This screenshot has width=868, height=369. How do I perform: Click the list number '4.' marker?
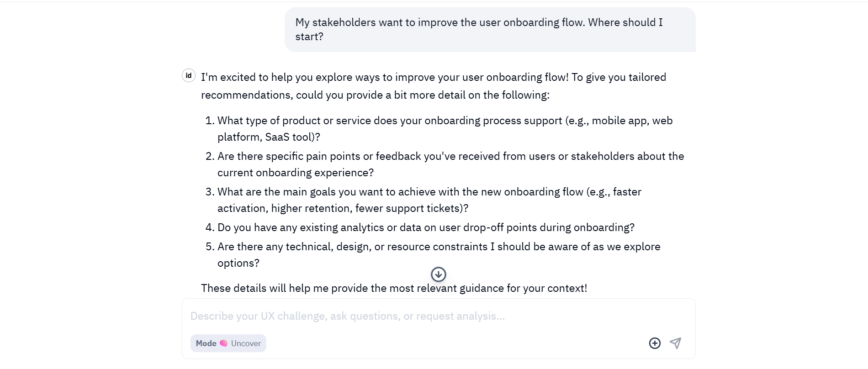[x=210, y=227]
